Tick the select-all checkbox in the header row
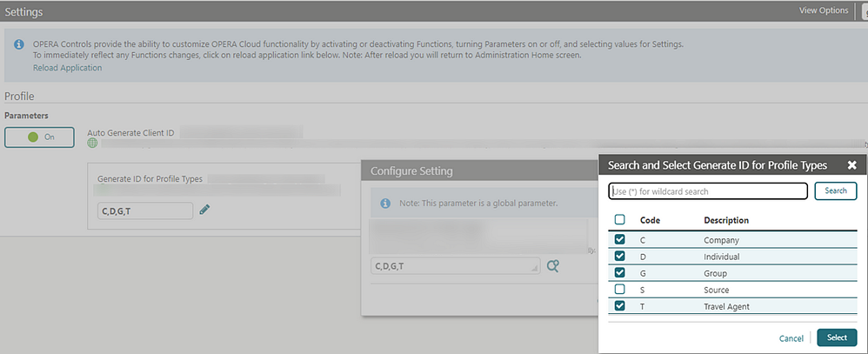This screenshot has width=868, height=354. pyautogui.click(x=620, y=220)
